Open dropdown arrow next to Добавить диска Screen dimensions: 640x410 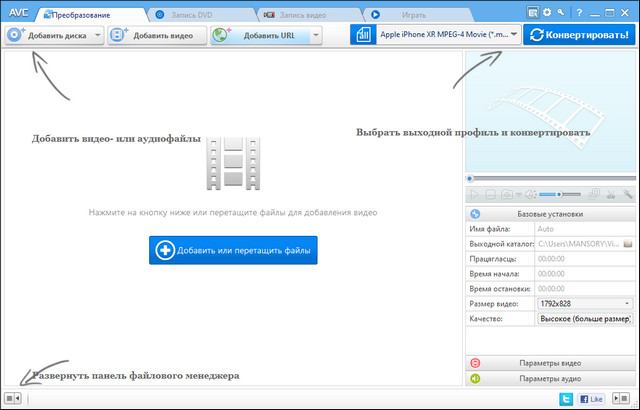(x=98, y=35)
